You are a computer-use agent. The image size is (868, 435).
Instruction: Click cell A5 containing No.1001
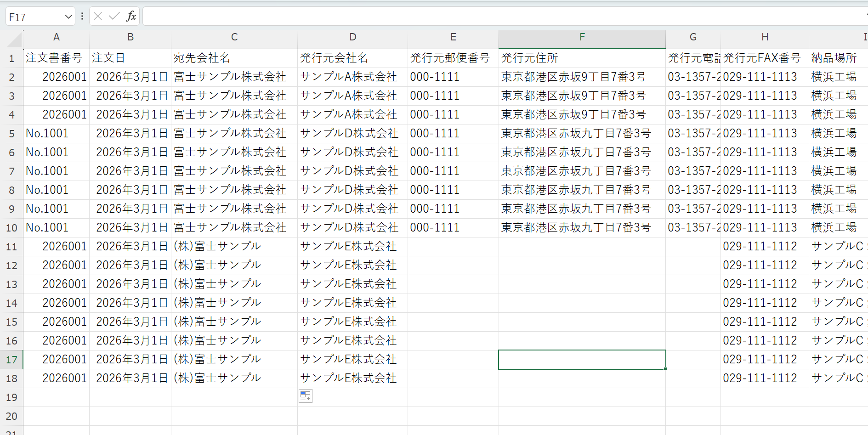point(57,134)
